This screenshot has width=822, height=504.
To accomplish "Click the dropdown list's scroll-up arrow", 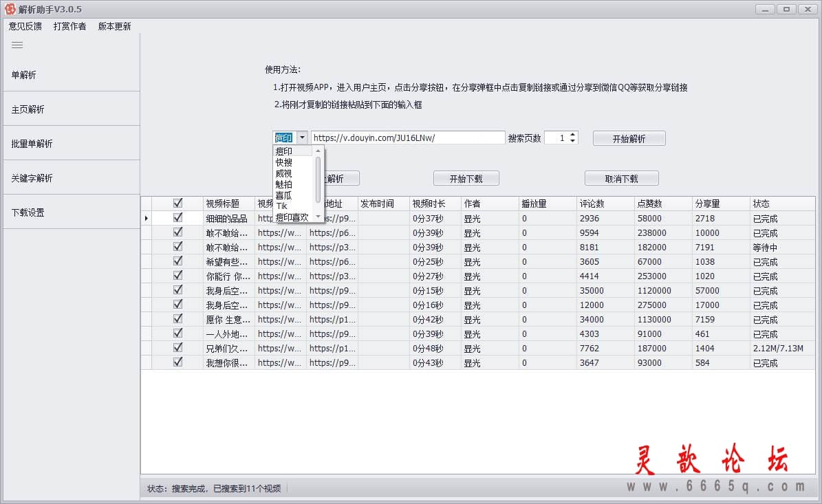I will tap(318, 151).
